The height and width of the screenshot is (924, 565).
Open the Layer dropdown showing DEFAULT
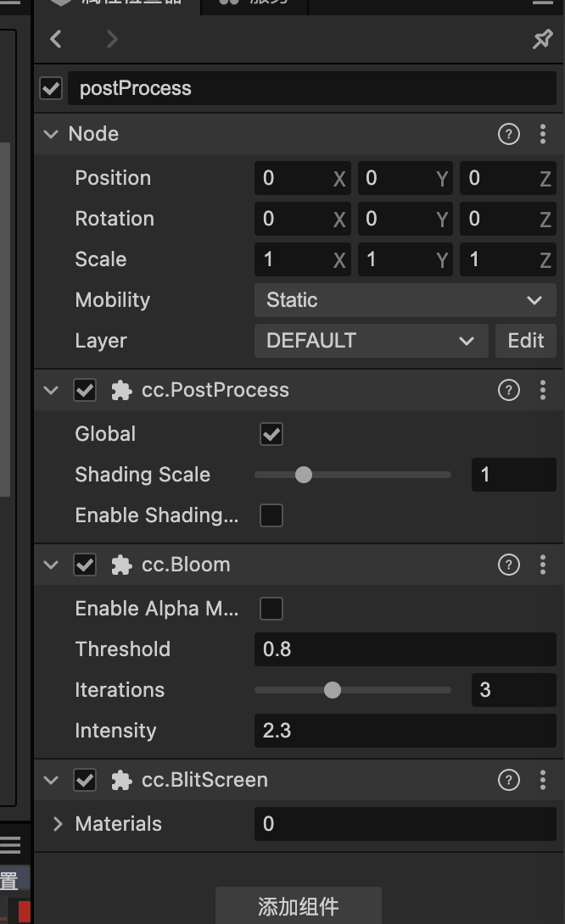click(x=371, y=341)
